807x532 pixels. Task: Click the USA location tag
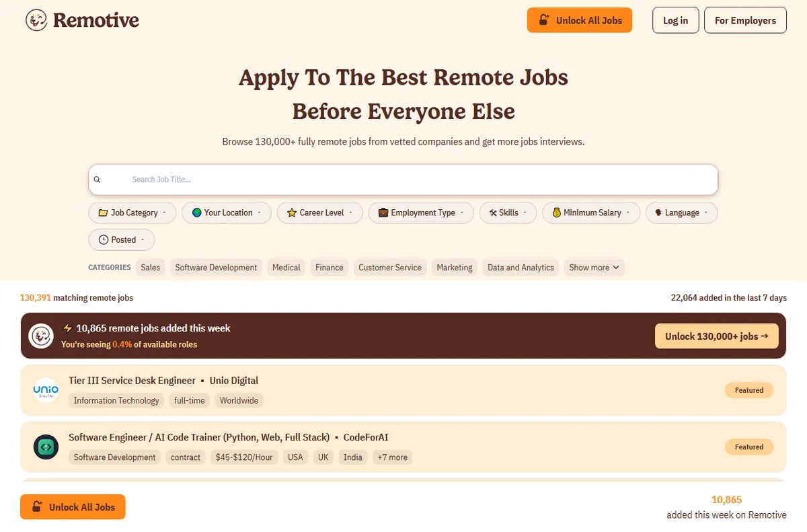296,457
